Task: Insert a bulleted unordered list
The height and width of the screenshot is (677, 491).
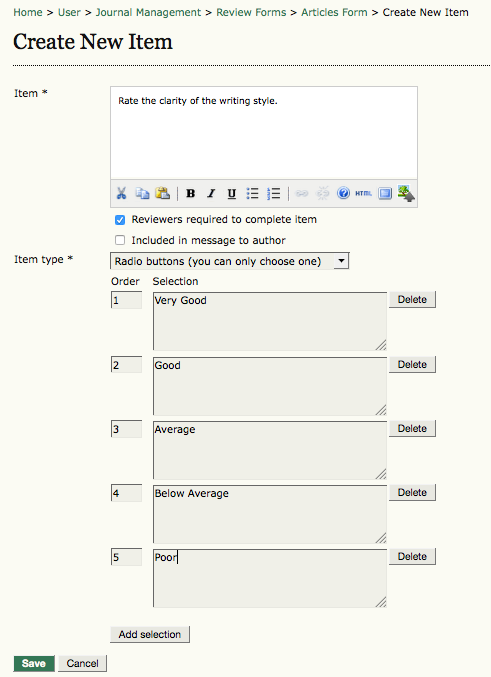Action: coord(252,193)
